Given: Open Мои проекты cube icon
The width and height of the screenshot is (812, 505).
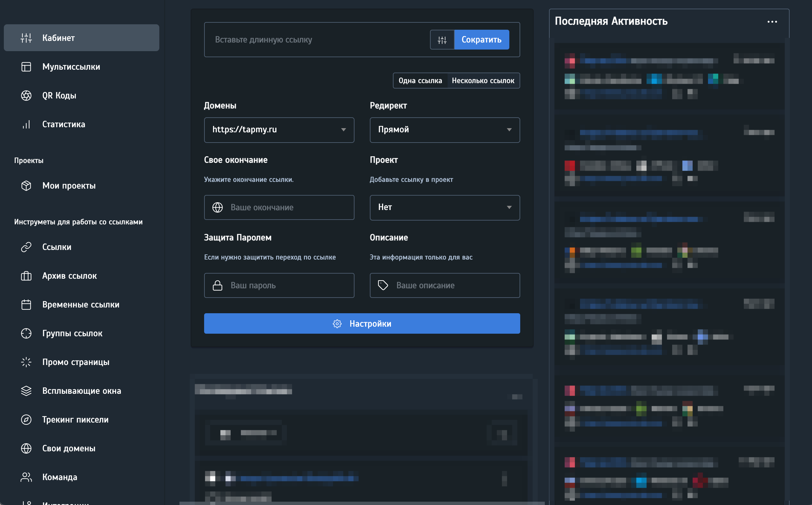Looking at the screenshot, I should [x=26, y=186].
